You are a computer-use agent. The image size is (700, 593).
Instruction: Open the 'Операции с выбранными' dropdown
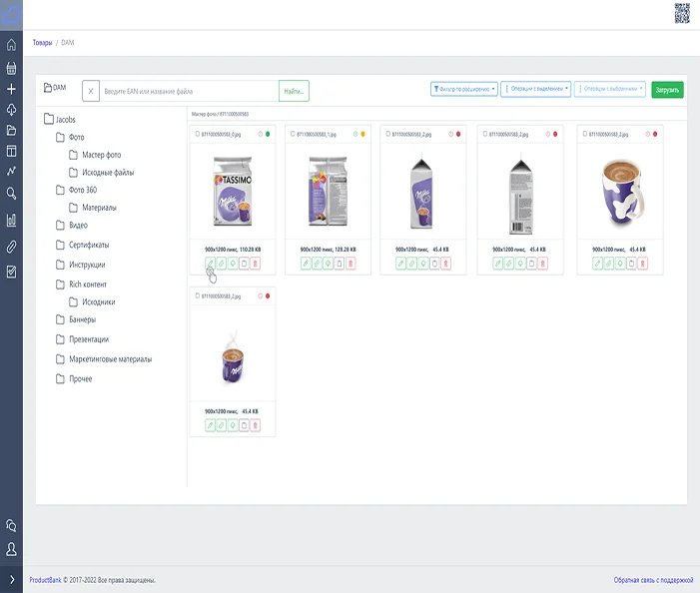tap(610, 89)
